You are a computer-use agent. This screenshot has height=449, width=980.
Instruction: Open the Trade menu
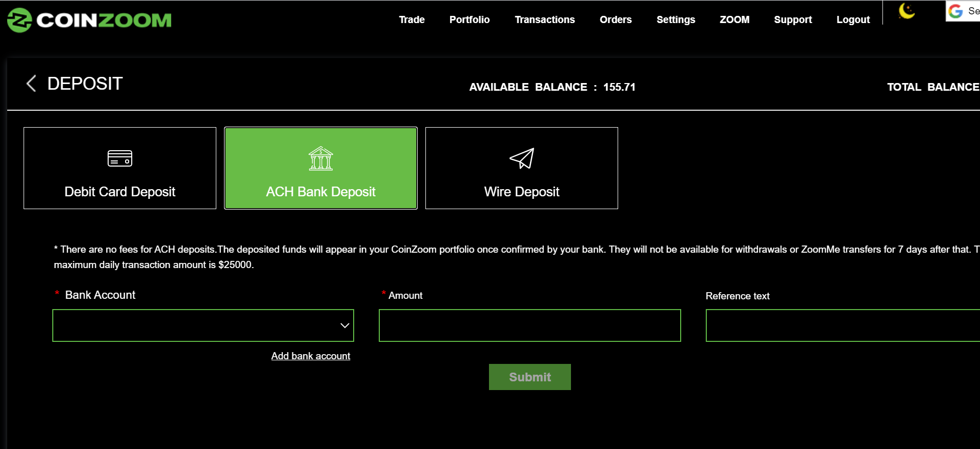click(412, 19)
